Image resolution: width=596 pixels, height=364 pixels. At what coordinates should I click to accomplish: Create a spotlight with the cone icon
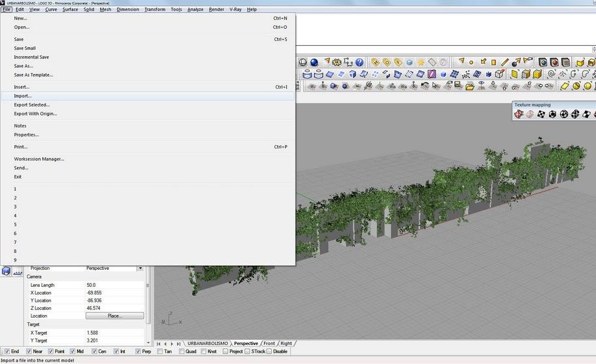pos(461,61)
